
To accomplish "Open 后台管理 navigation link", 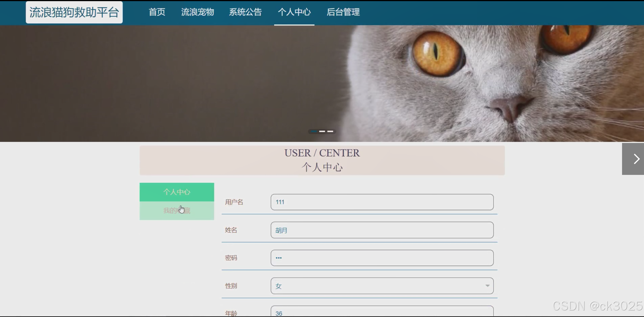I will tap(343, 12).
